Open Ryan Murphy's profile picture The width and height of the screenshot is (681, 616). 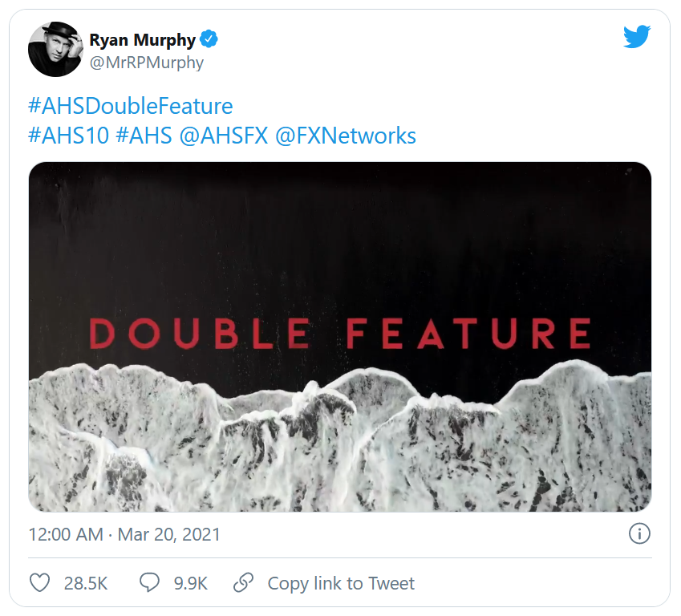tap(55, 49)
